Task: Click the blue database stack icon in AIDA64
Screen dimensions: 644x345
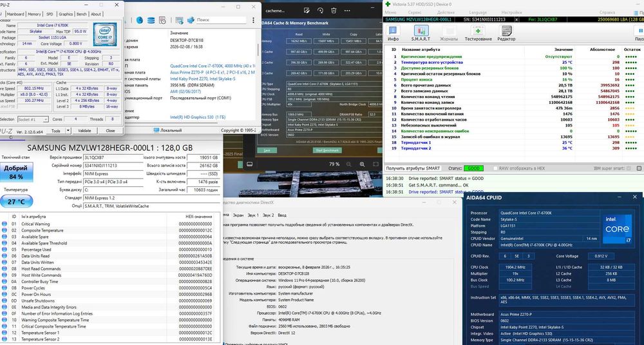Action: coord(151,20)
